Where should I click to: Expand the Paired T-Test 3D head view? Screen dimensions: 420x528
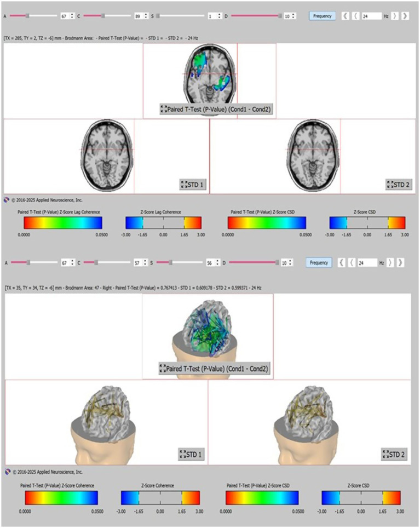214,369
